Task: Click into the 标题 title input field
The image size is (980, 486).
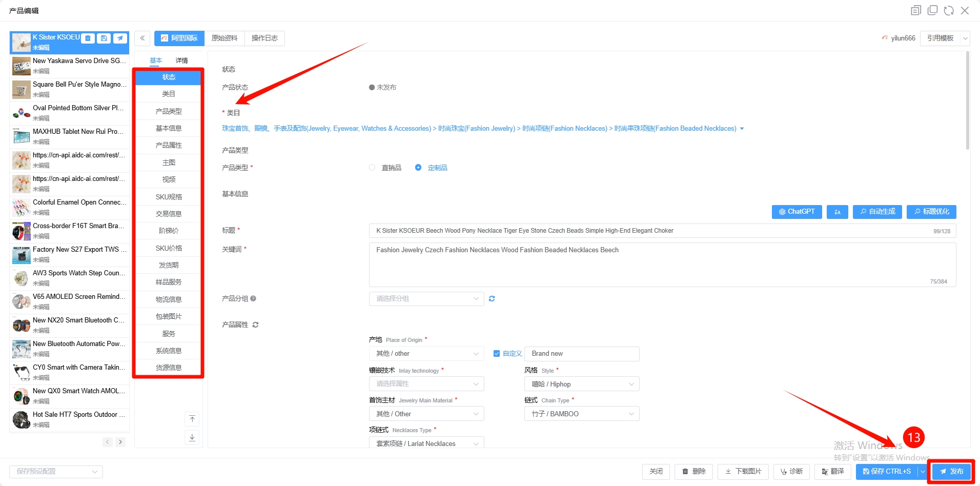Action: pyautogui.click(x=651, y=231)
